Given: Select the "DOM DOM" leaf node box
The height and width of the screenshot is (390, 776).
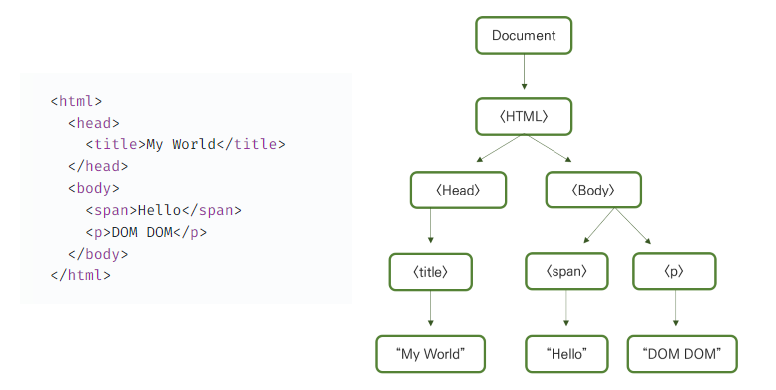Looking at the screenshot, I should tap(682, 354).
